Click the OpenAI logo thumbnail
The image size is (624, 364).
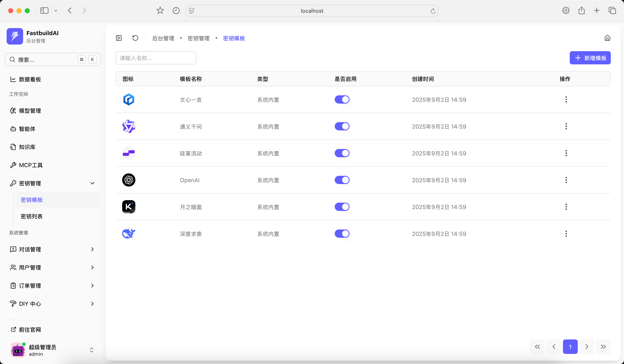129,180
